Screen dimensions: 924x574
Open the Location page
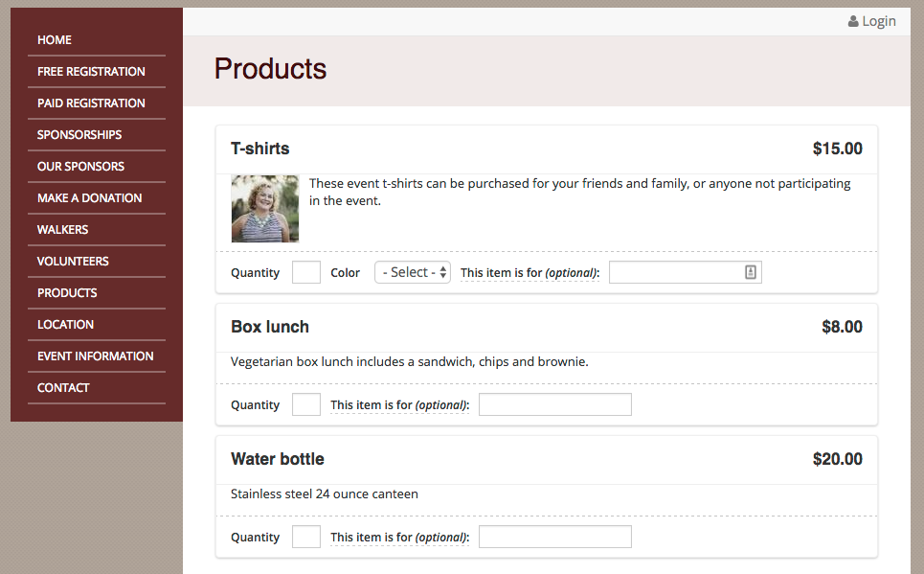click(65, 325)
